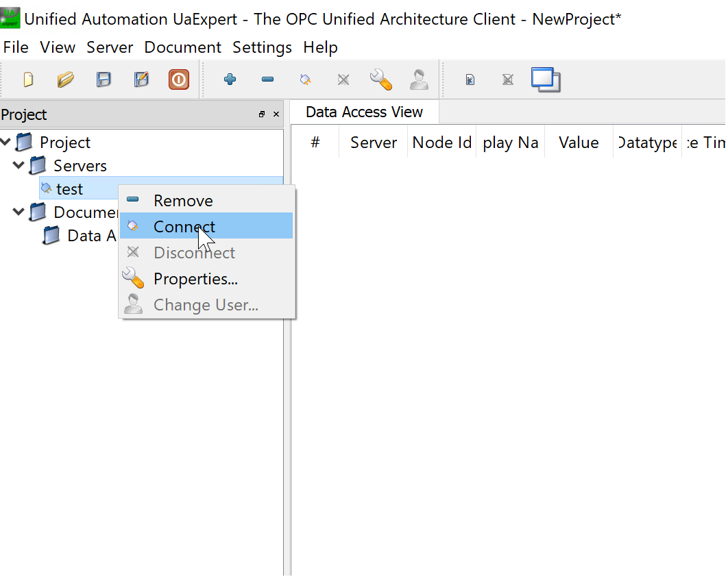Click the UaExpert application logo icon
This screenshot has width=728, height=577.
tap(10, 19)
